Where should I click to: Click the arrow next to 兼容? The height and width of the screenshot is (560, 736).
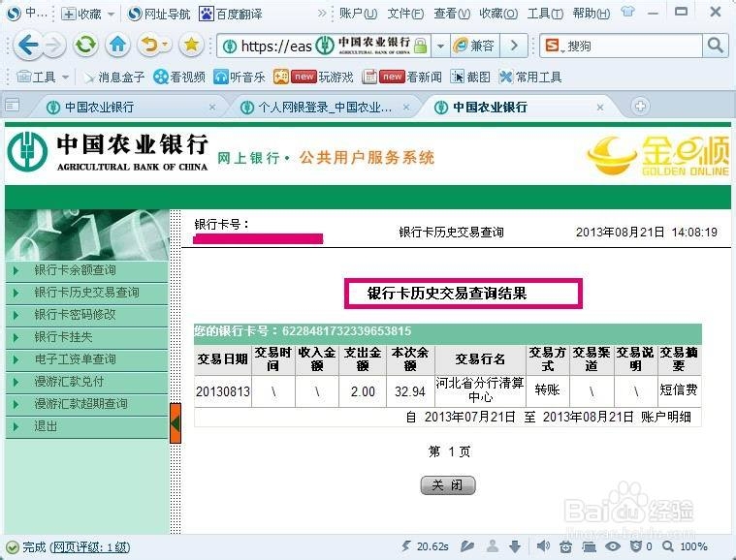[x=514, y=46]
